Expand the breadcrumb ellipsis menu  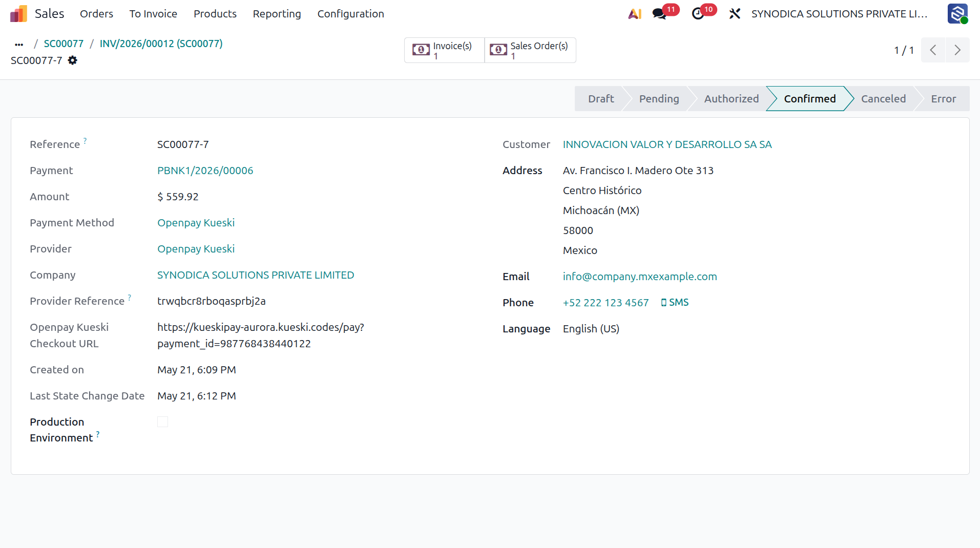tap(19, 44)
